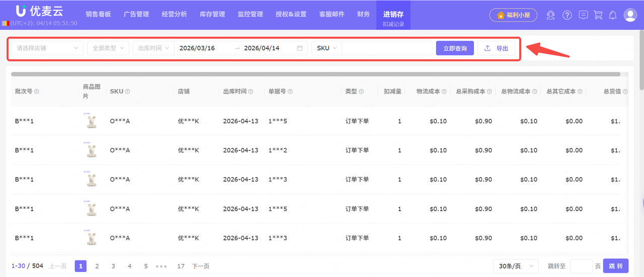
Task: Open the 广告管理 menu
Action: point(136,14)
